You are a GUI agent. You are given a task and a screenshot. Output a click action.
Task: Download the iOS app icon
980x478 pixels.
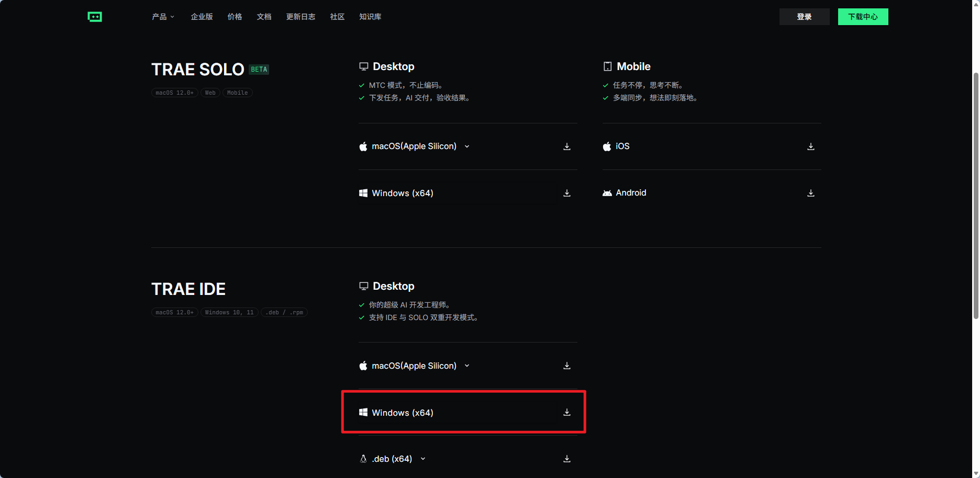pos(811,146)
